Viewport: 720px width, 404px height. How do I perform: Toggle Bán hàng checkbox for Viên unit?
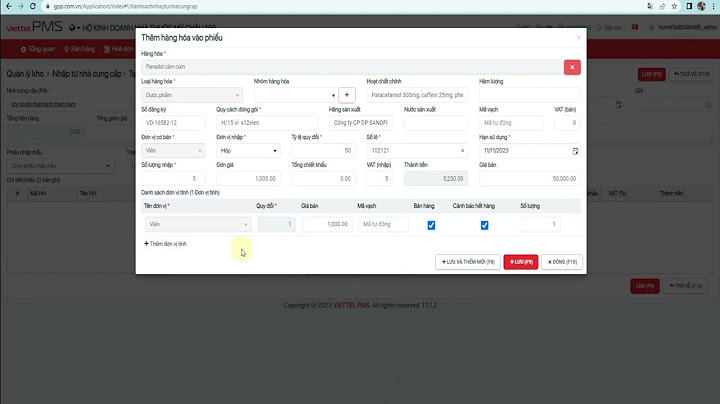tap(431, 225)
